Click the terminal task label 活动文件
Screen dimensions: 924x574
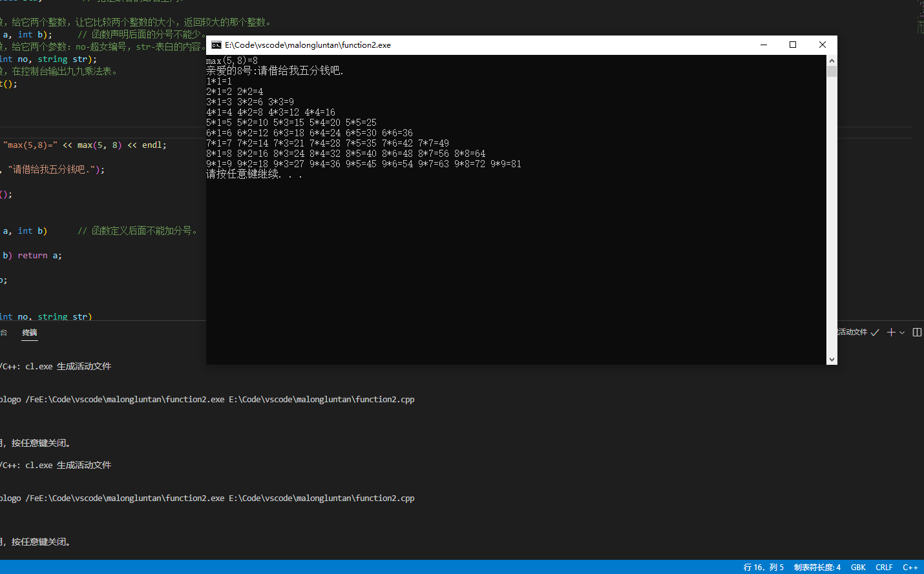(852, 332)
